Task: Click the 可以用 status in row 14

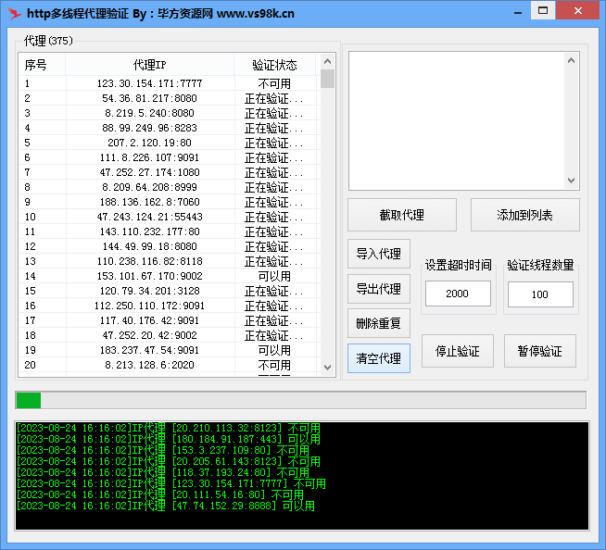Action: coord(274,276)
